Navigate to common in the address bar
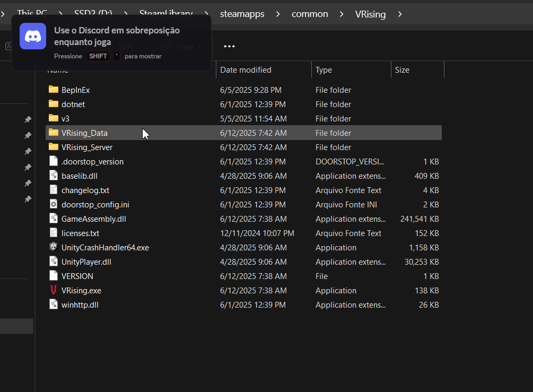The height and width of the screenshot is (392, 533). click(310, 14)
